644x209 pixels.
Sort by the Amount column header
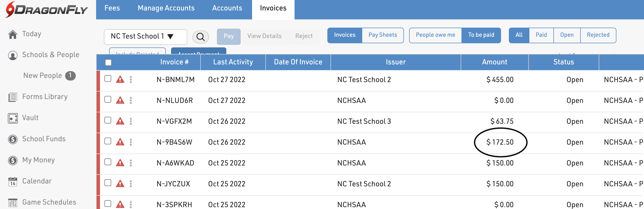[494, 62]
